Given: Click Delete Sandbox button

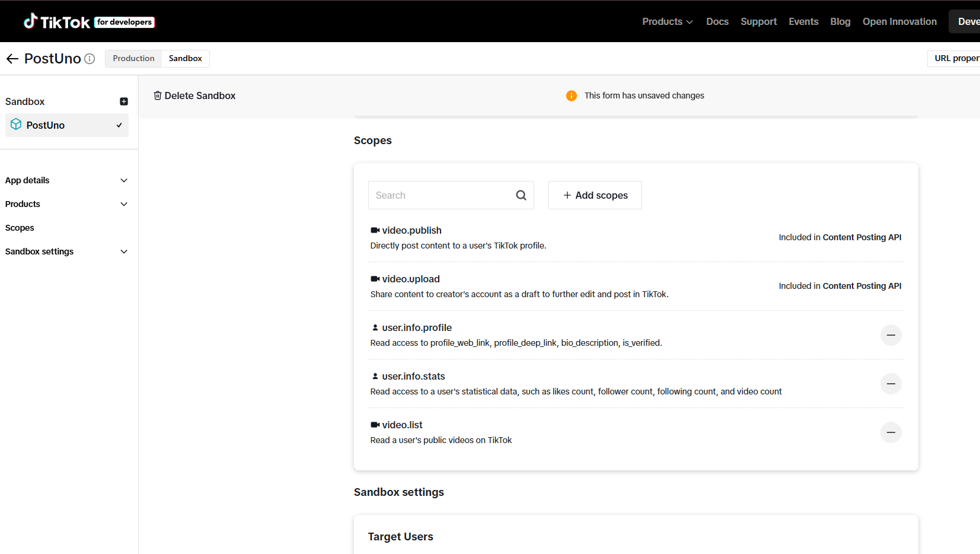Looking at the screenshot, I should pos(194,95).
